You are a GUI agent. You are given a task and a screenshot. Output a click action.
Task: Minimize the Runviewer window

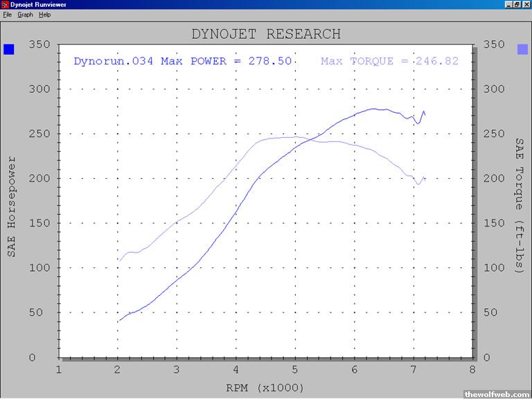(x=508, y=5)
